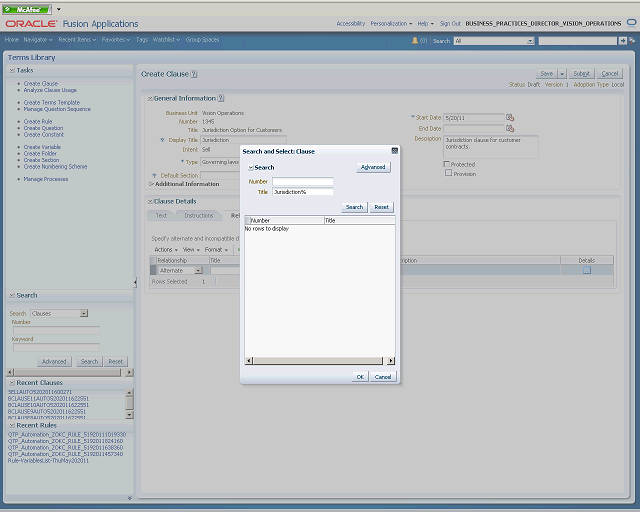Switch to the Instructions tab

199,215
